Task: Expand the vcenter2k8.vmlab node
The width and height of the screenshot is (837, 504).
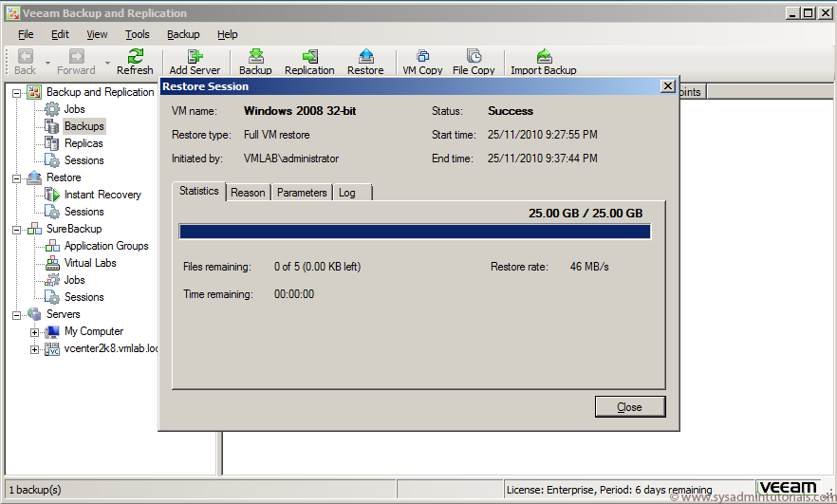Action: coord(34,349)
